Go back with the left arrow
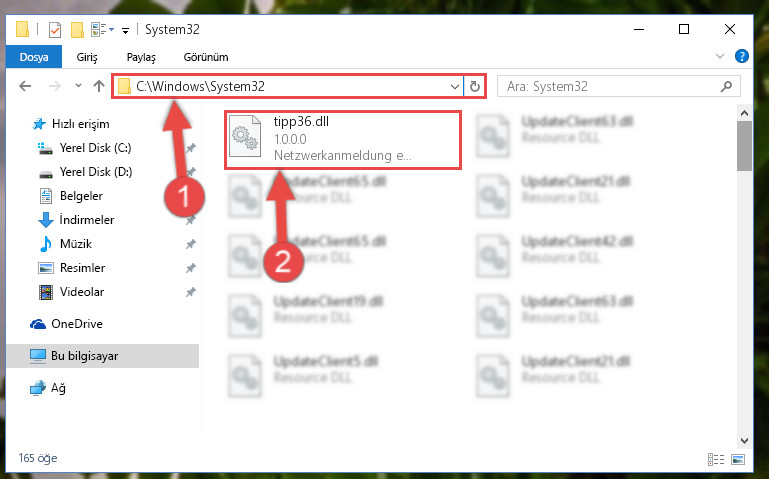Image resolution: width=769 pixels, height=479 pixels. point(25,86)
